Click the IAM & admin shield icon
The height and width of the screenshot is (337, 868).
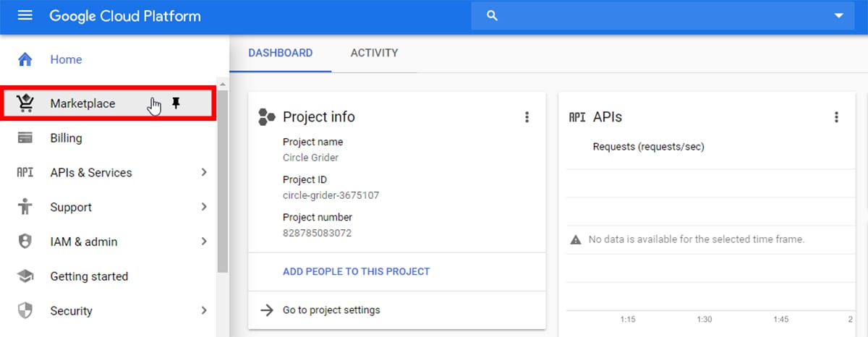(x=25, y=242)
